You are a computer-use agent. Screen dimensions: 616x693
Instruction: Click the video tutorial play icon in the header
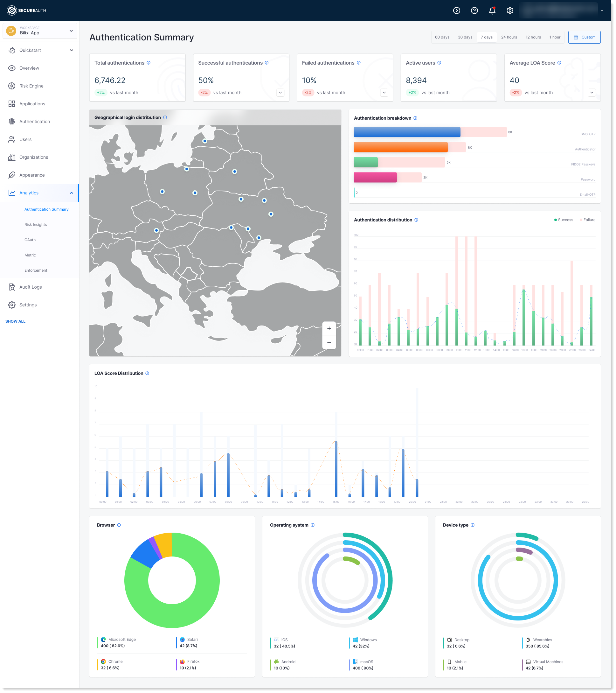pyautogui.click(x=457, y=10)
